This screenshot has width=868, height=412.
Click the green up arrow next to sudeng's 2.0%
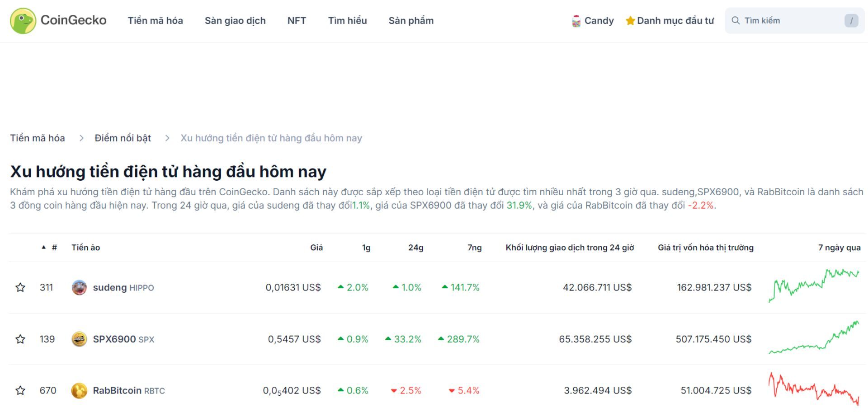[342, 286]
